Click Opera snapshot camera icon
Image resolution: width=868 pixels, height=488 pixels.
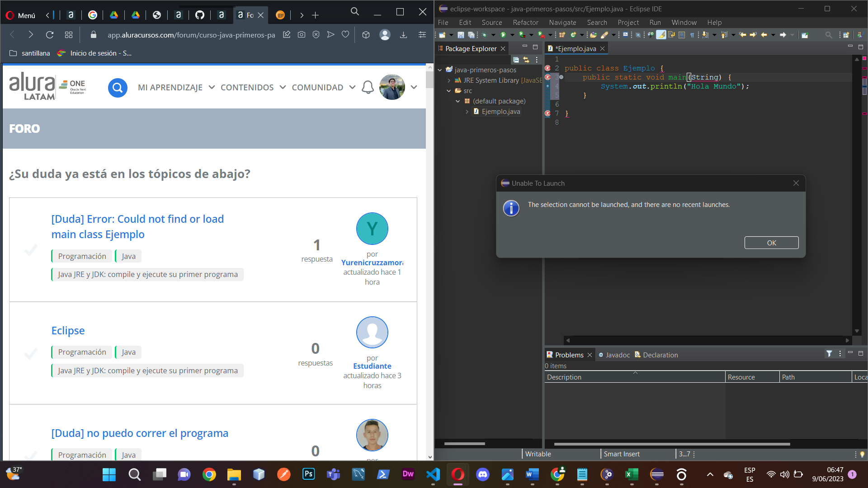point(302,34)
